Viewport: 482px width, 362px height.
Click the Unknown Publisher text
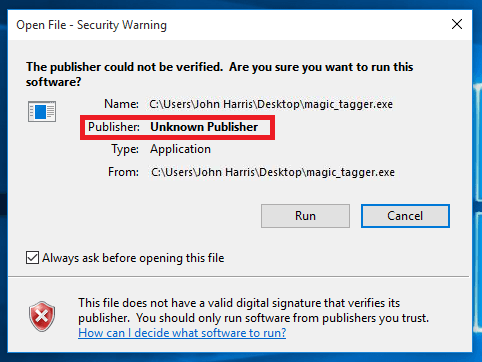(x=204, y=127)
